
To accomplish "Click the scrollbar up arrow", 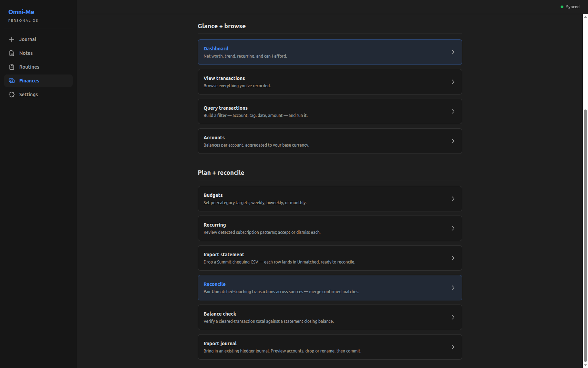I will coord(585,17).
